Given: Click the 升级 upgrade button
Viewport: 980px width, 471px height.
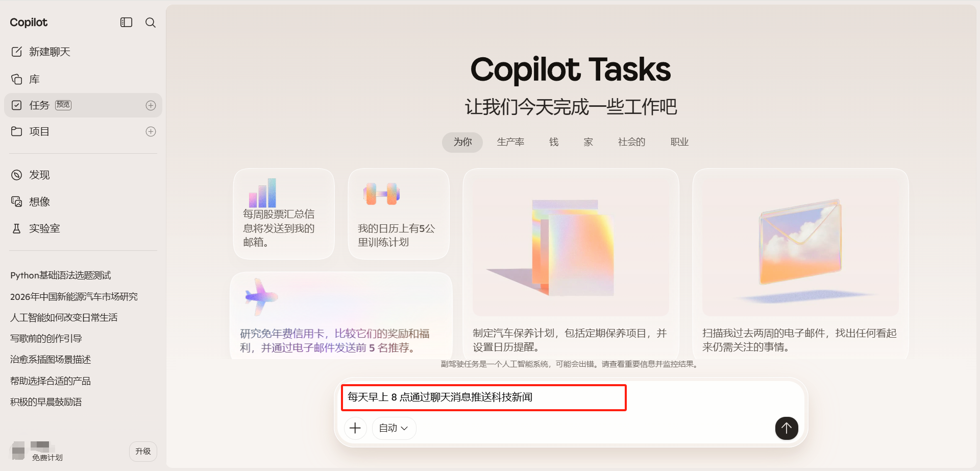Looking at the screenshot, I should [x=143, y=452].
